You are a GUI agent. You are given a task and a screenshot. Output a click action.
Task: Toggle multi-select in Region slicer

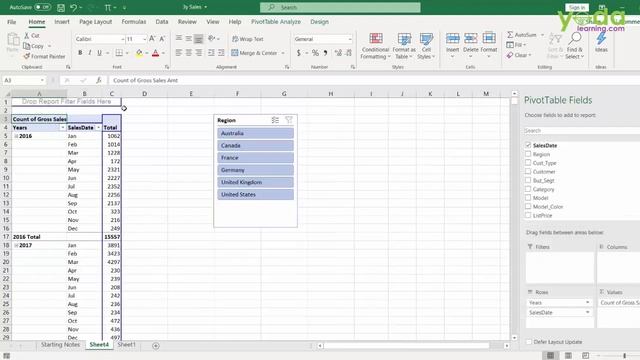point(275,120)
